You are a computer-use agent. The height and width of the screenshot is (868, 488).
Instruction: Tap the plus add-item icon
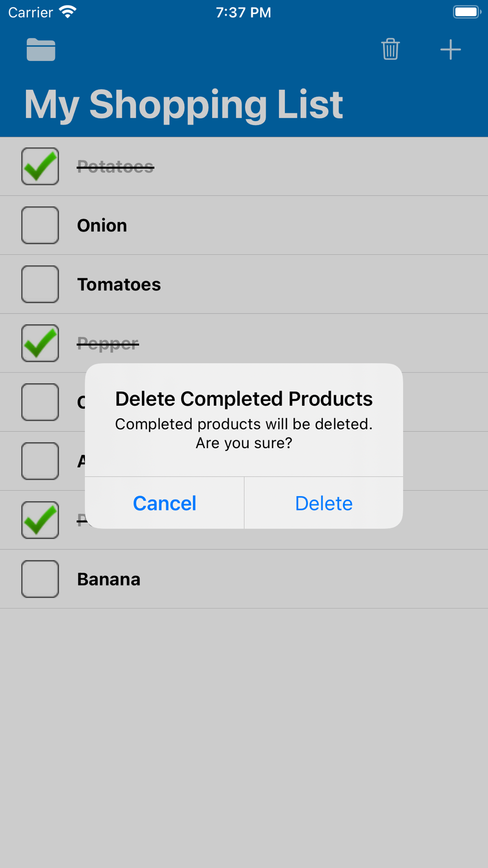(x=450, y=50)
